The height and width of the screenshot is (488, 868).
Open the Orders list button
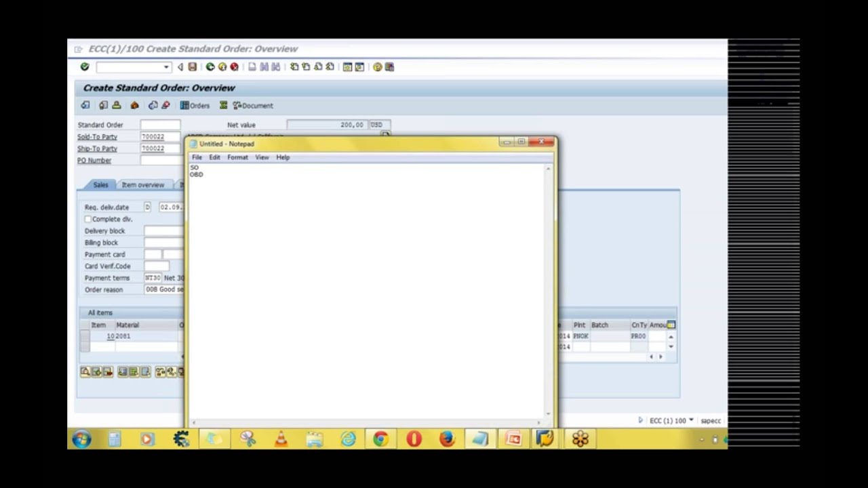195,105
